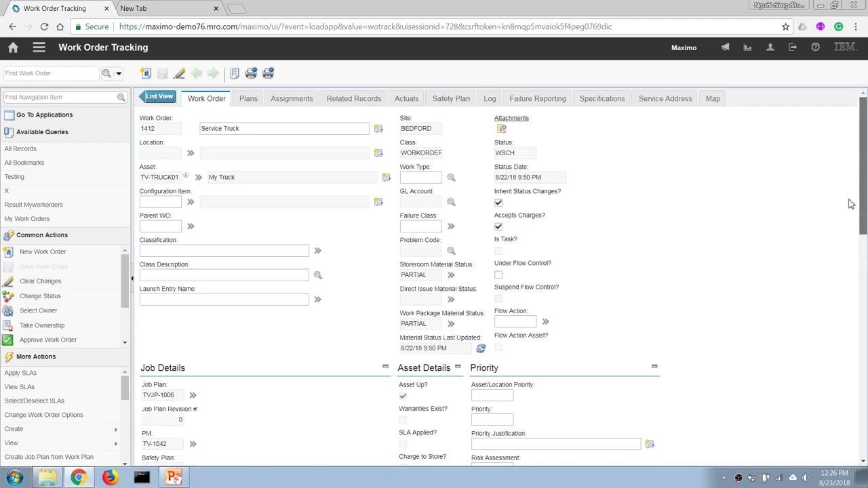Toggle the Inherit Status Changes checkbox
Screen dimensions: 868x488
[498, 203]
